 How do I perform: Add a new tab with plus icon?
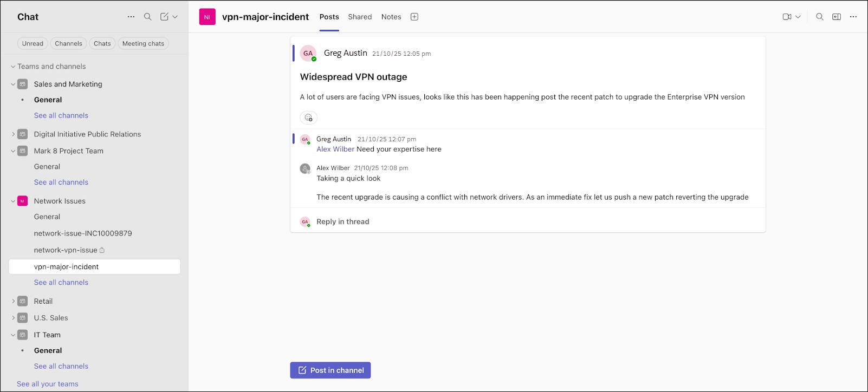tap(414, 17)
